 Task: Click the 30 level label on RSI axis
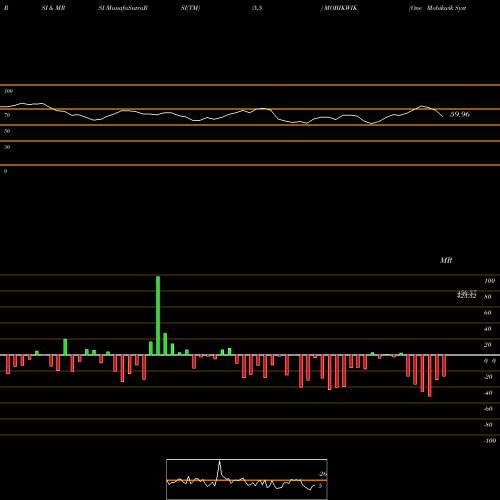click(x=7, y=147)
